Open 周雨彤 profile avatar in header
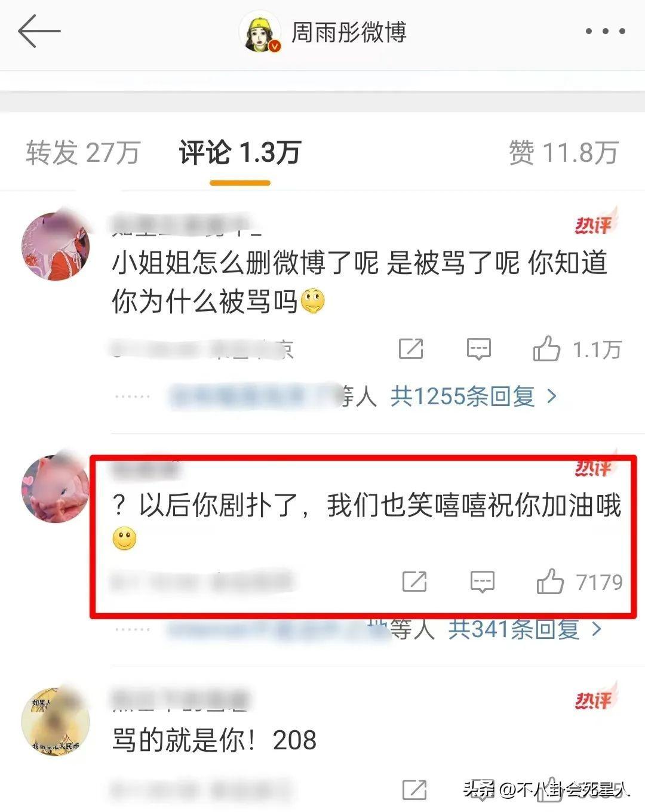The height and width of the screenshot is (812, 645). click(260, 32)
